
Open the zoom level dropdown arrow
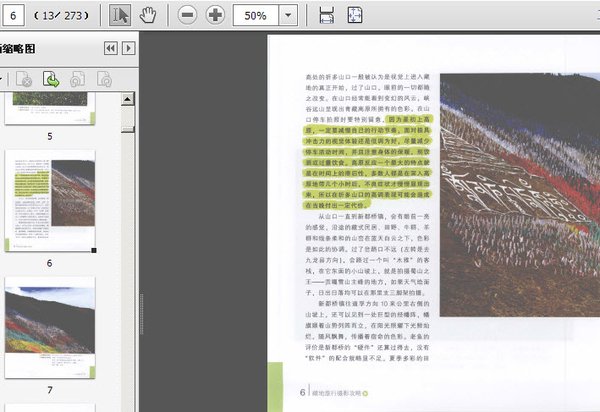(x=288, y=16)
